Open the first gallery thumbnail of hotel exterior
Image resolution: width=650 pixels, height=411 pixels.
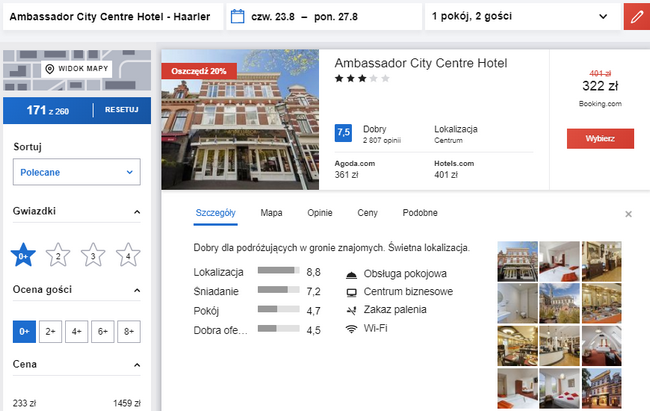coord(517,262)
